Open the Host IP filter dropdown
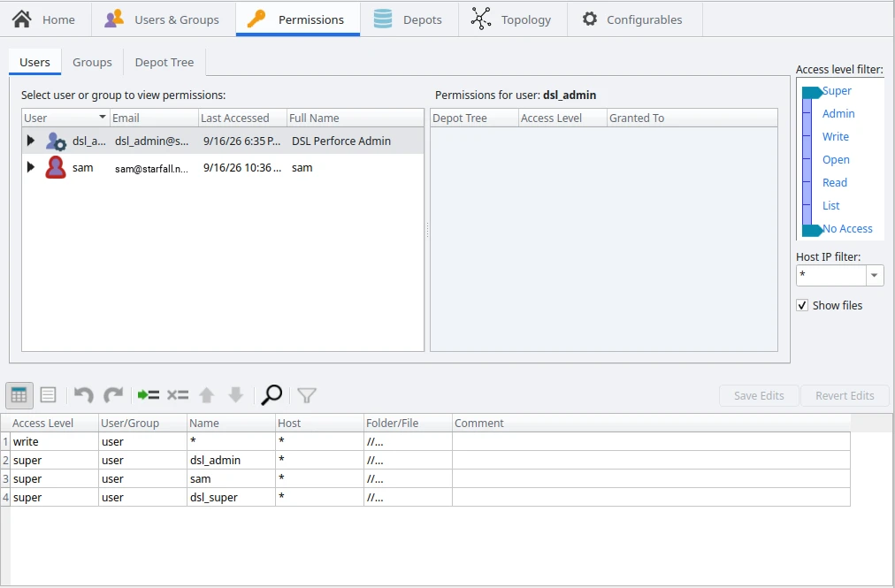This screenshot has width=895, height=588. point(874,276)
